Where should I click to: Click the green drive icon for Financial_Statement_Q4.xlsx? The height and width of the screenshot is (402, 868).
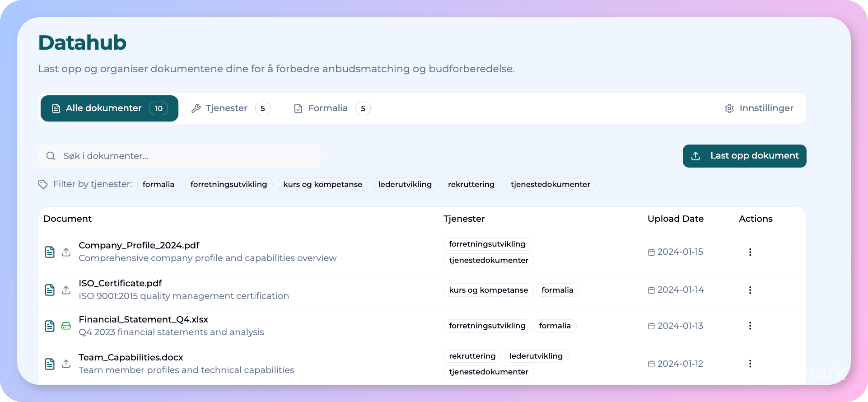click(x=66, y=326)
